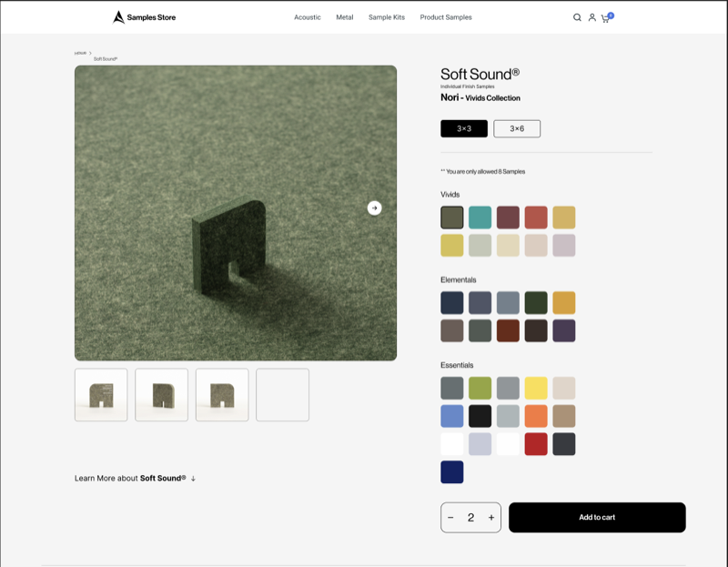728x567 pixels.
Task: Select the charcoal Essentials swatch
Action: [563, 444]
